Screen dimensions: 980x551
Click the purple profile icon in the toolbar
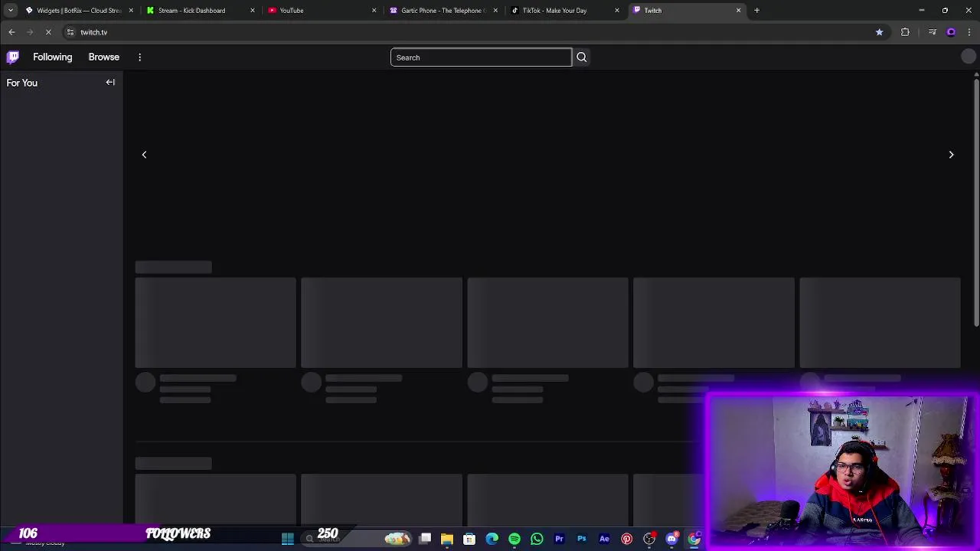coord(951,32)
